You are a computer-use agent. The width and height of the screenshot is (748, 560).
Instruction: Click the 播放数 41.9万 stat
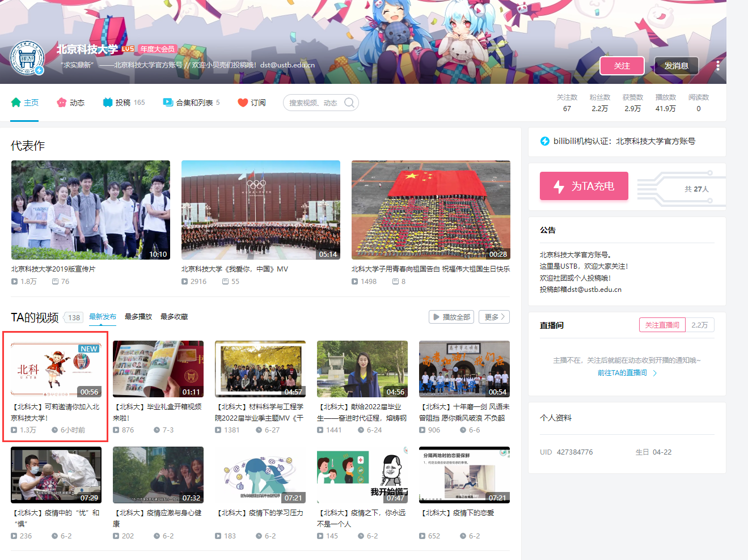click(x=666, y=103)
